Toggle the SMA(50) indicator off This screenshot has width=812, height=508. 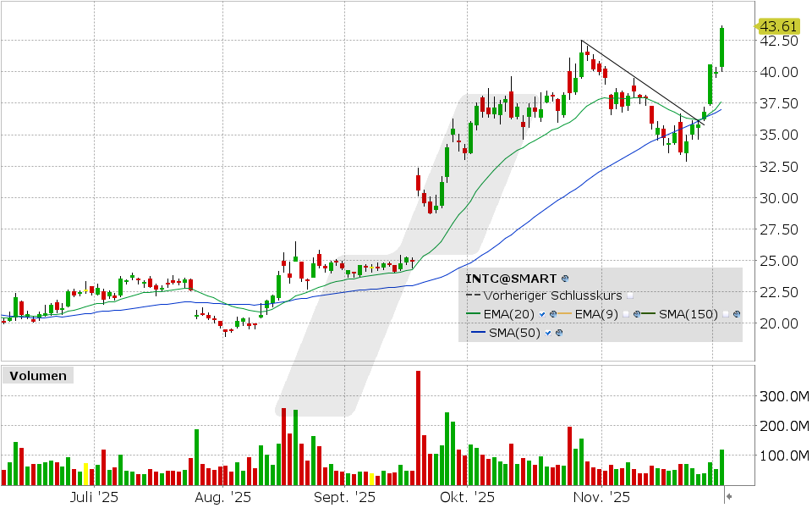point(547,333)
